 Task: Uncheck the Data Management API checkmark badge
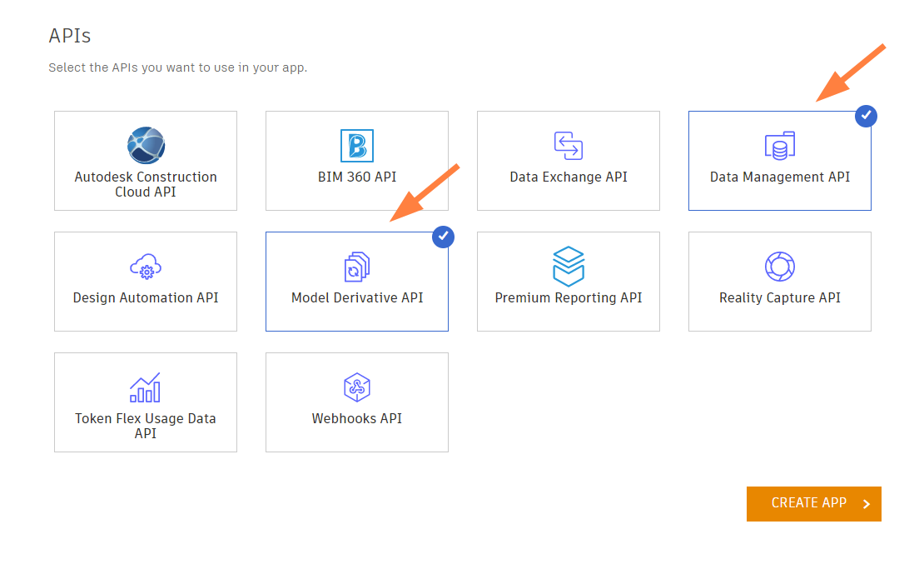point(866,117)
